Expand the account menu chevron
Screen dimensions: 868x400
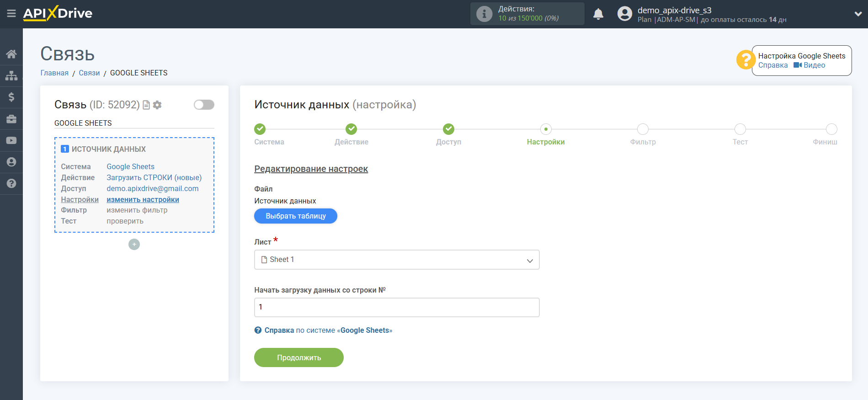858,14
